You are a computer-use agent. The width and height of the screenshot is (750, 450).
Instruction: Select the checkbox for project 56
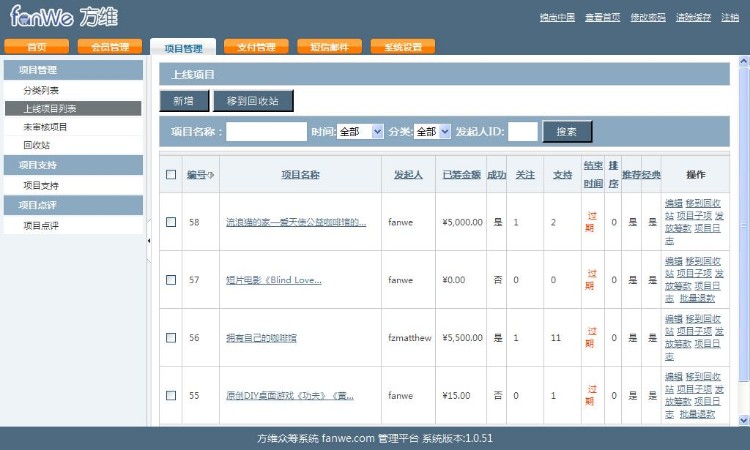(x=171, y=338)
